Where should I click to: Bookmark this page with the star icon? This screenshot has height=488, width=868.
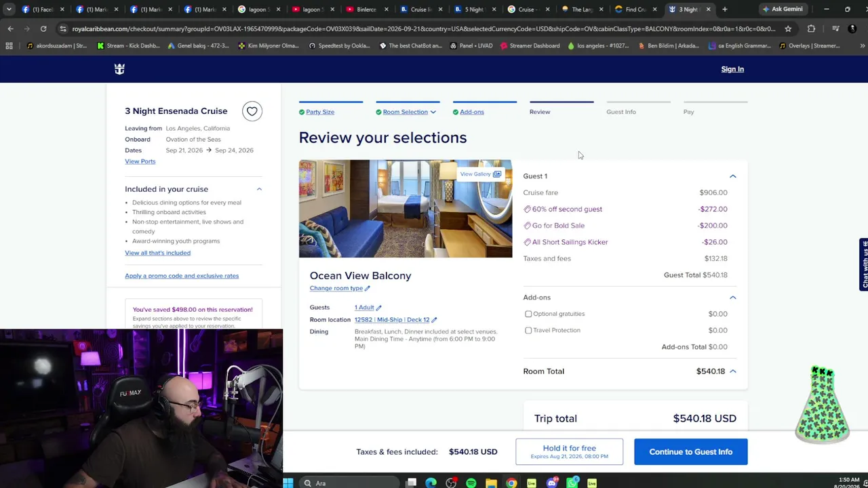coord(788,28)
